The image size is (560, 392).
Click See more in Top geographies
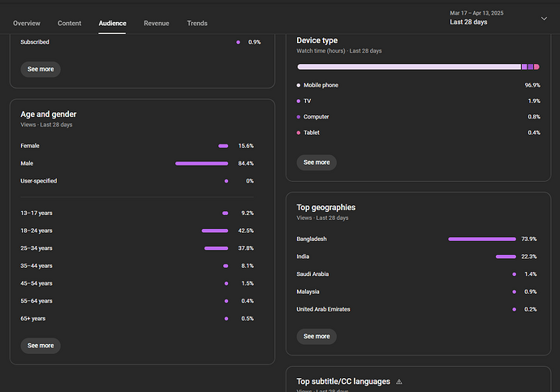317,336
